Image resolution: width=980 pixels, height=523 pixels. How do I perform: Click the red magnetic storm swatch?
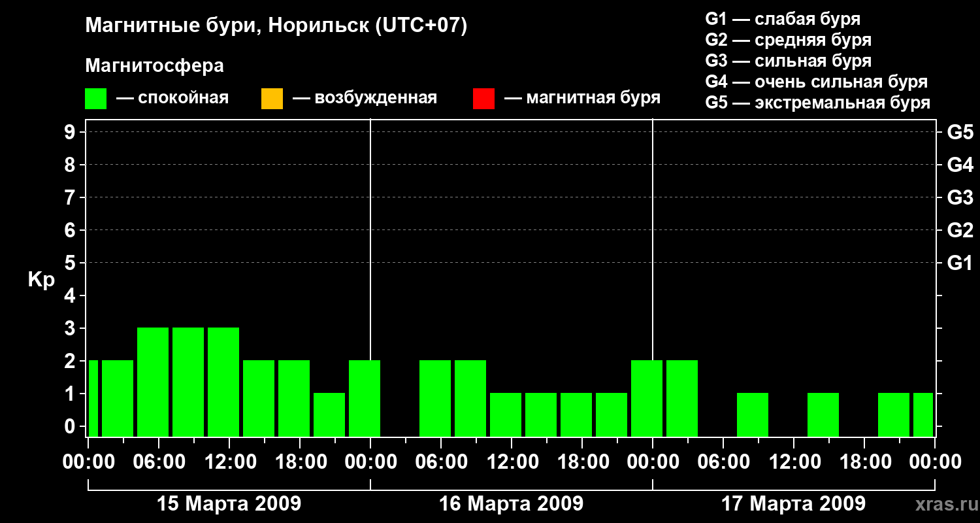click(483, 99)
